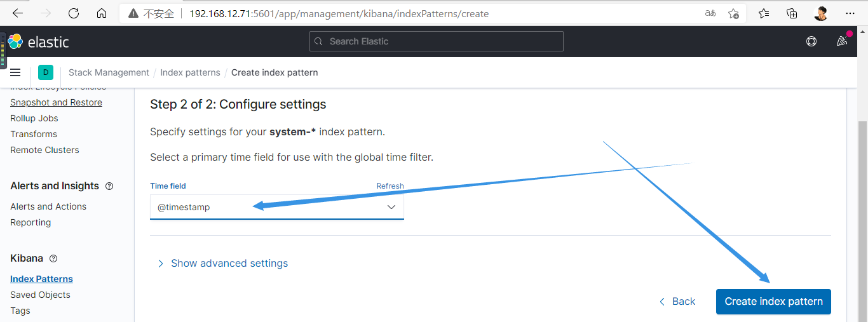Viewport: 868px width, 322px height.
Task: Add this page to favorites star icon
Action: pos(734,13)
